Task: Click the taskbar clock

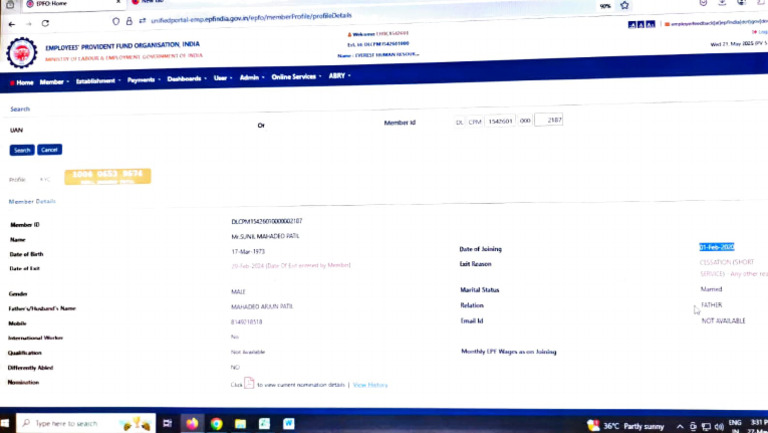Action: pyautogui.click(x=758, y=426)
